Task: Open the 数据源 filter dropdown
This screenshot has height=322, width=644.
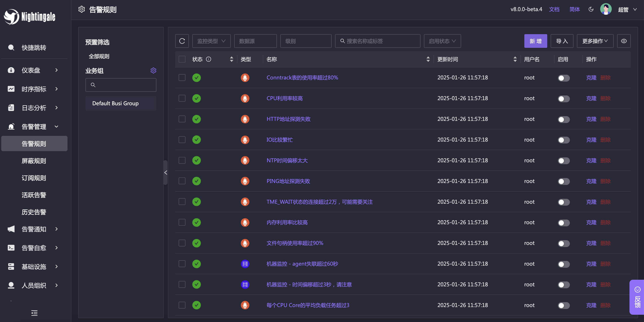Action: (x=255, y=41)
